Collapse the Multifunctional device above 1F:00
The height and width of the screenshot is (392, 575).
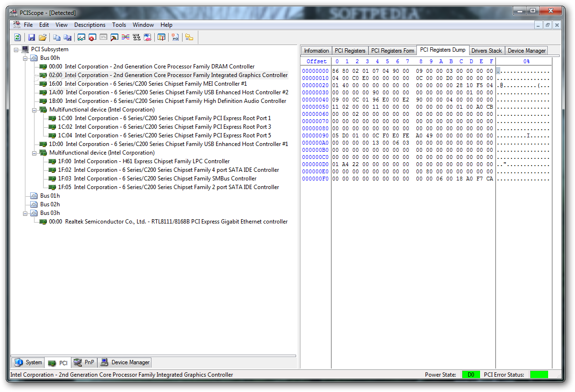pyautogui.click(x=34, y=153)
